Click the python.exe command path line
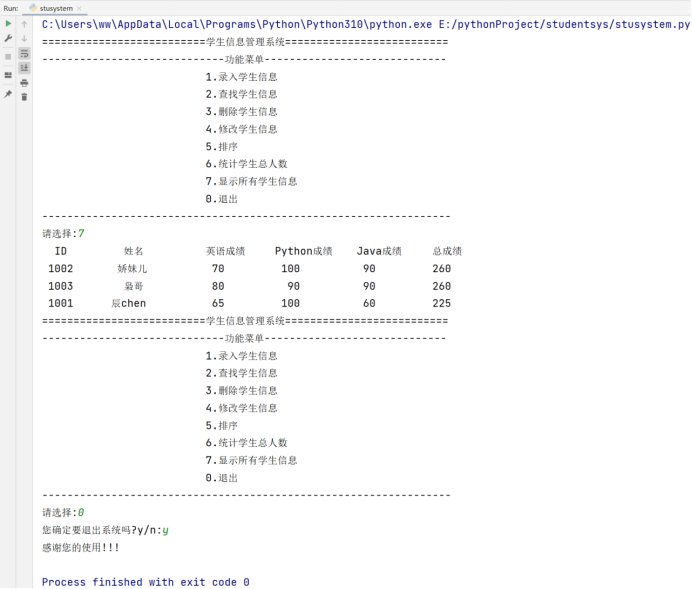The height and width of the screenshot is (589, 692). (366, 24)
